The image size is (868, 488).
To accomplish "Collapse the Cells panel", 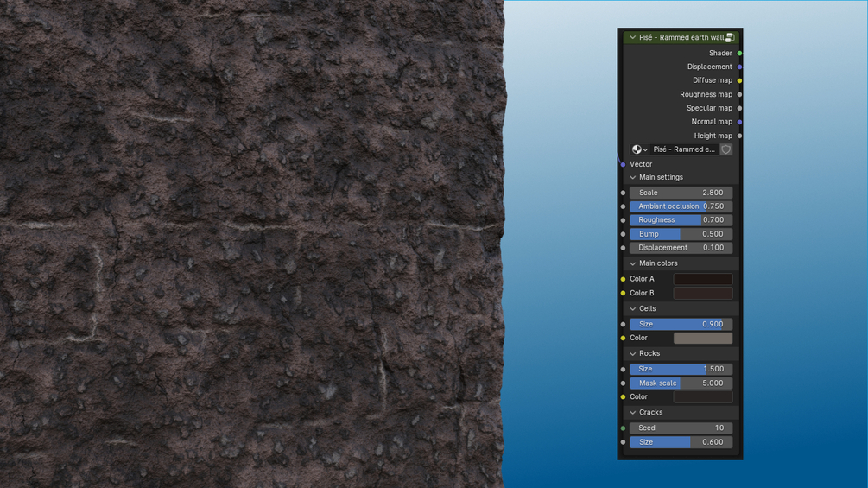I will click(633, 308).
